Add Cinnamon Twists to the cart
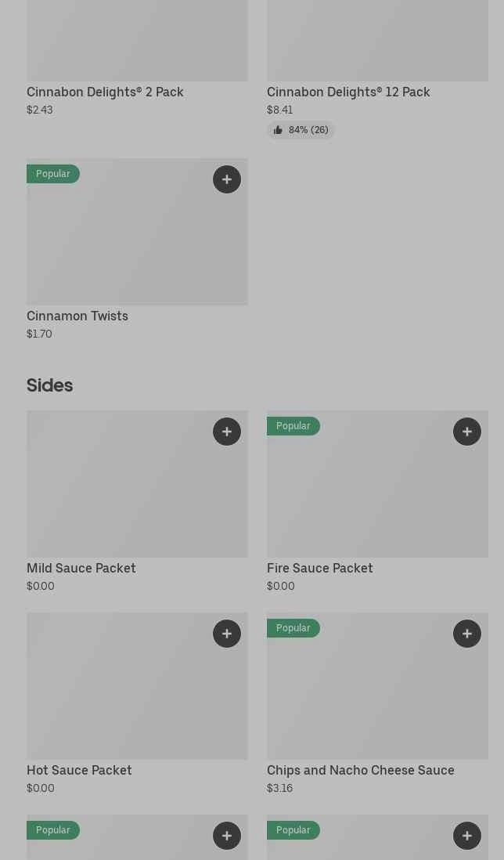504x860 pixels. (x=227, y=179)
